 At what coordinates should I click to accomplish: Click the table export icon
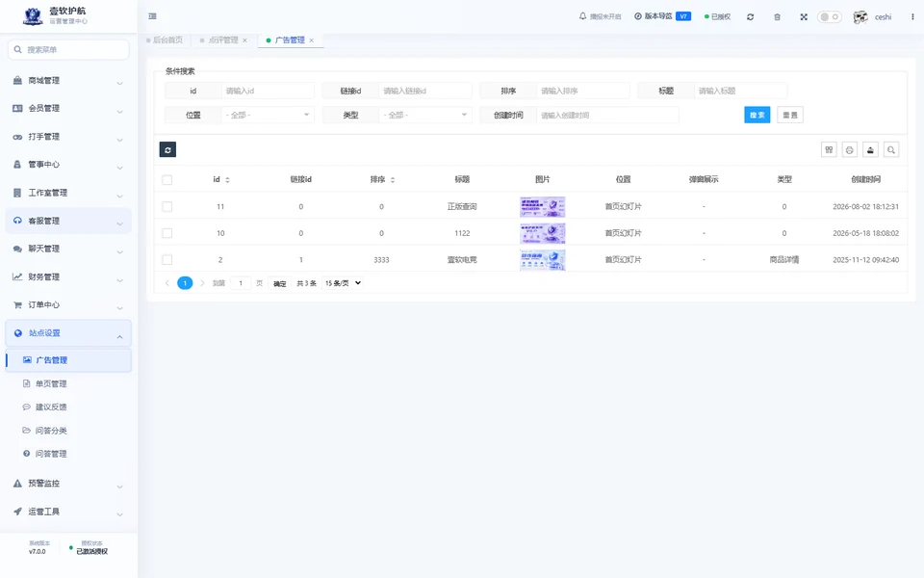point(870,150)
